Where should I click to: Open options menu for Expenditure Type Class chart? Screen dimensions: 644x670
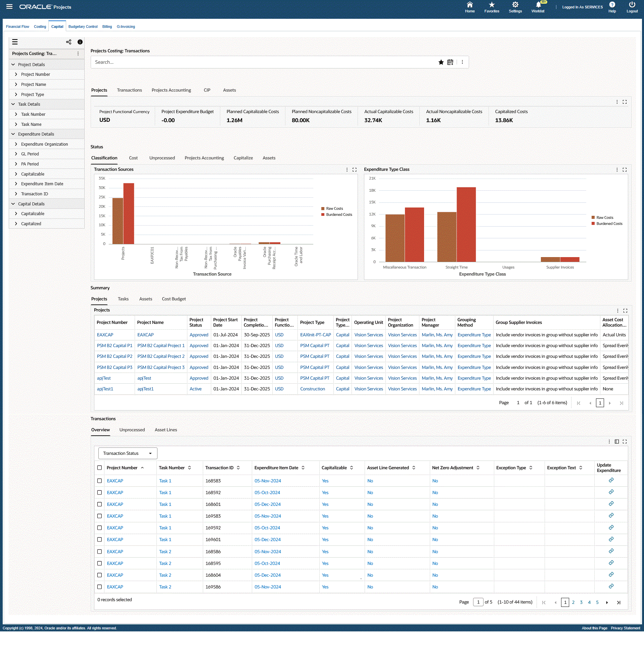(x=617, y=170)
